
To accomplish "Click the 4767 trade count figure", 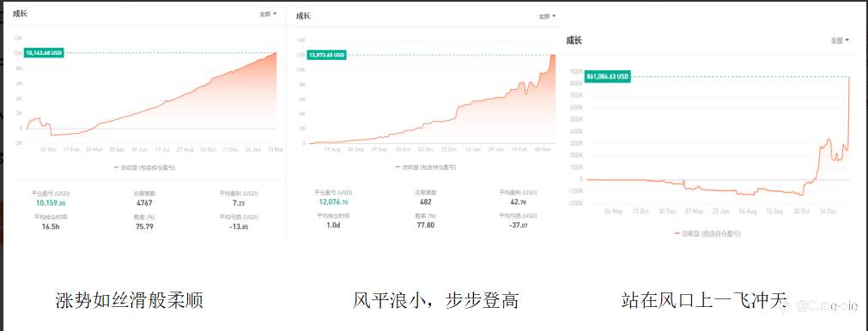I will tap(144, 202).
